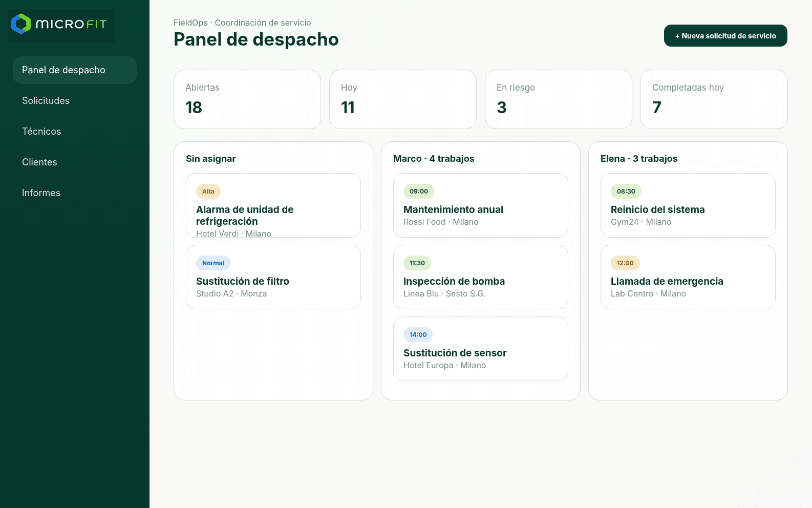Click the Lab Centro · Milano text
812x508 pixels.
(648, 294)
